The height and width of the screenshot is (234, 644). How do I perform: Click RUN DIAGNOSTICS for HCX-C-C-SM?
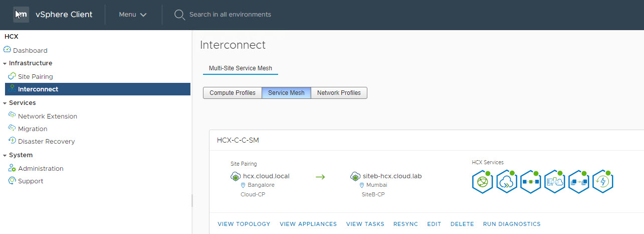click(512, 224)
